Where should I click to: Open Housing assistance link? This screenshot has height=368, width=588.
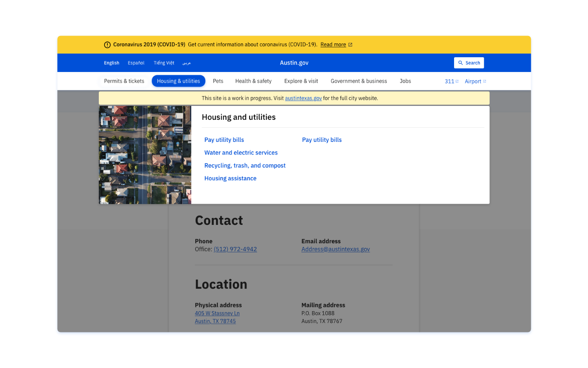pyautogui.click(x=230, y=178)
